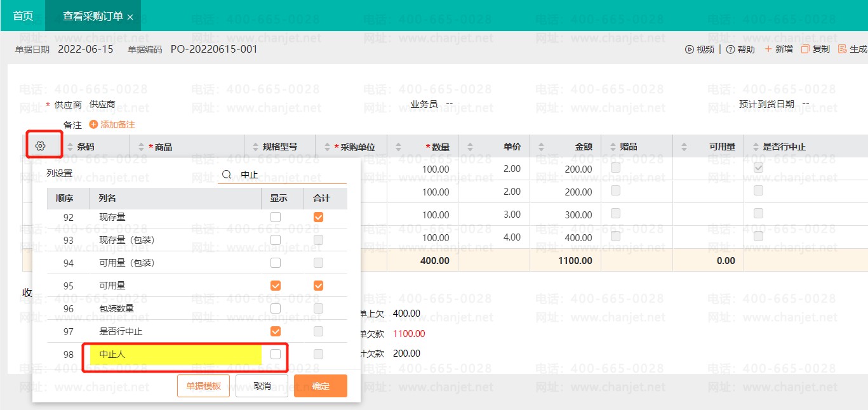Click the column settings gear icon
Viewport: 868px width, 410px height.
click(40, 146)
